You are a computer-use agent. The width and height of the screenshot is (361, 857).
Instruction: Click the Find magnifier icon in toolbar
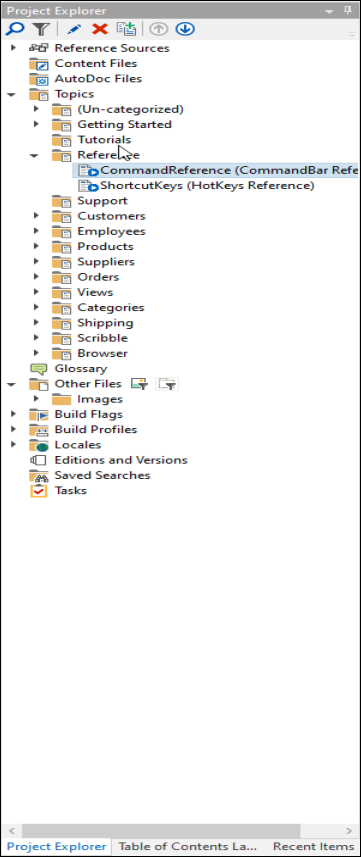pyautogui.click(x=11, y=29)
